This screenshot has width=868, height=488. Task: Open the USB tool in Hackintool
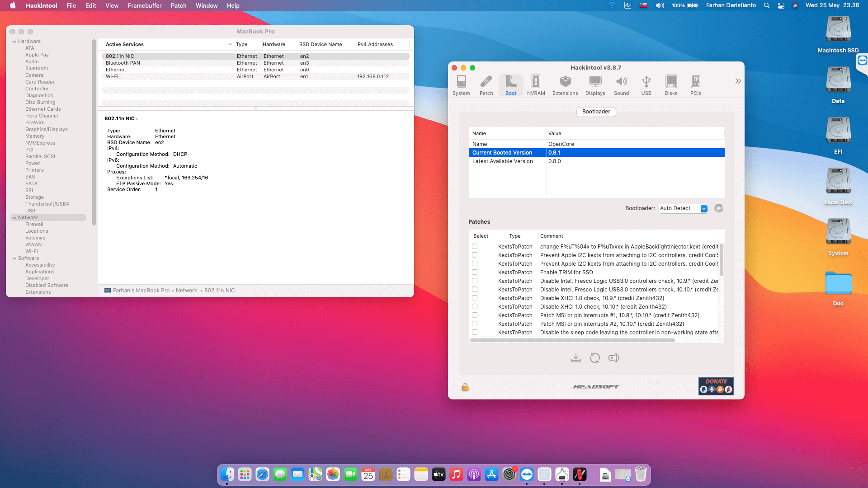(646, 84)
